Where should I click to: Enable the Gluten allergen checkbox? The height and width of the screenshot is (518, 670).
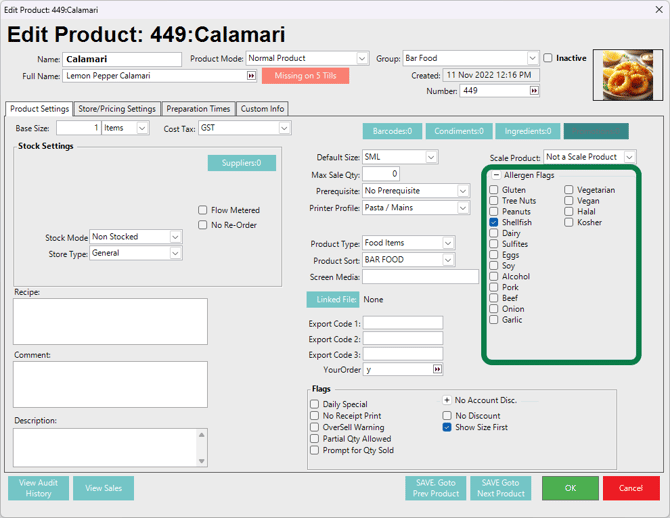point(494,190)
